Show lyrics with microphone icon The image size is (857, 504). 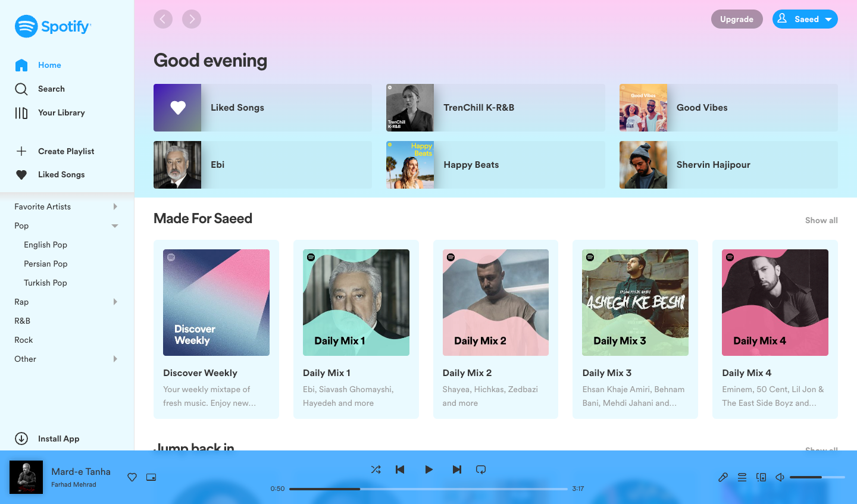click(x=723, y=477)
